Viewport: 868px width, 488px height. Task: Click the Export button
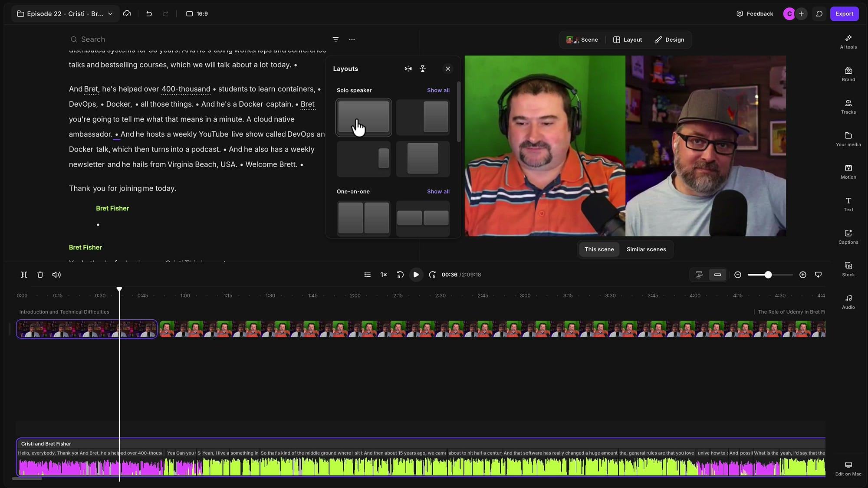(x=844, y=14)
